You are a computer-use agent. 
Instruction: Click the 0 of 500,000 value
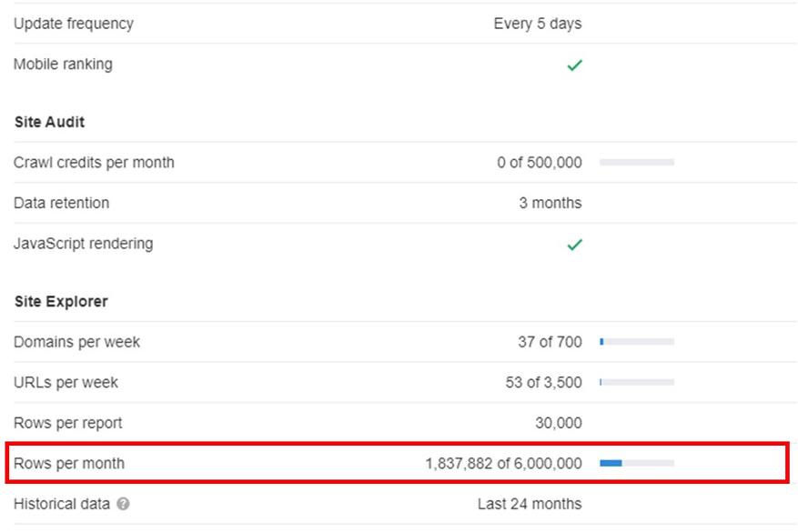tap(539, 163)
